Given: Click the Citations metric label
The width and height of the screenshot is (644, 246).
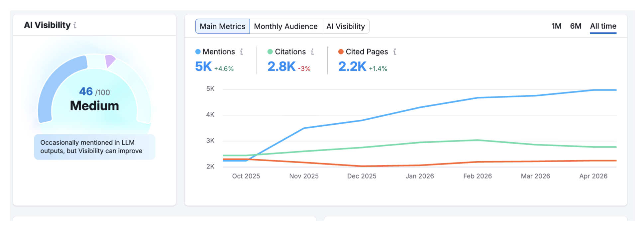Looking at the screenshot, I should [290, 52].
